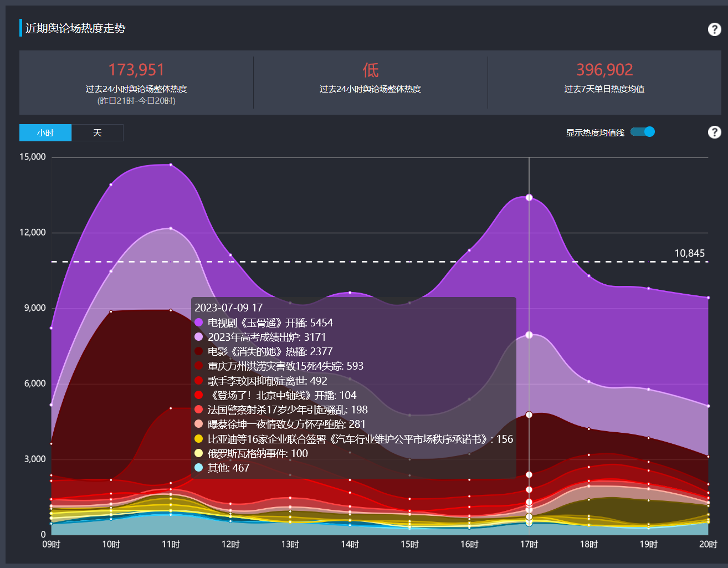Click the purple data point at 14时
Image resolution: width=728 pixels, height=568 pixels.
[x=350, y=293]
